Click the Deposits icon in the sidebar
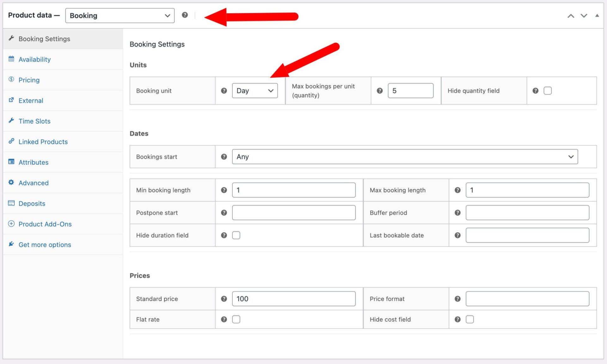Viewport: 607px width, 364px height. (11, 203)
